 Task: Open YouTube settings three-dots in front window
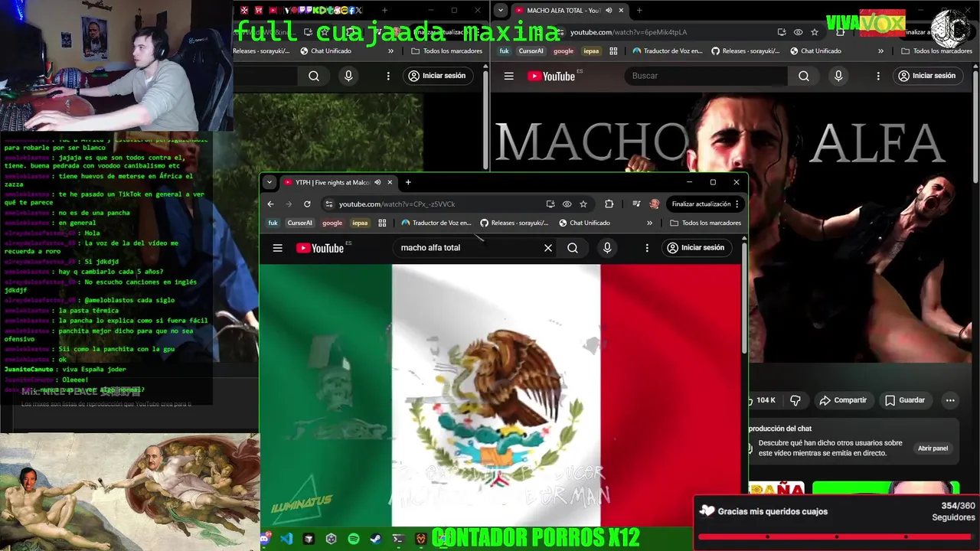click(647, 248)
